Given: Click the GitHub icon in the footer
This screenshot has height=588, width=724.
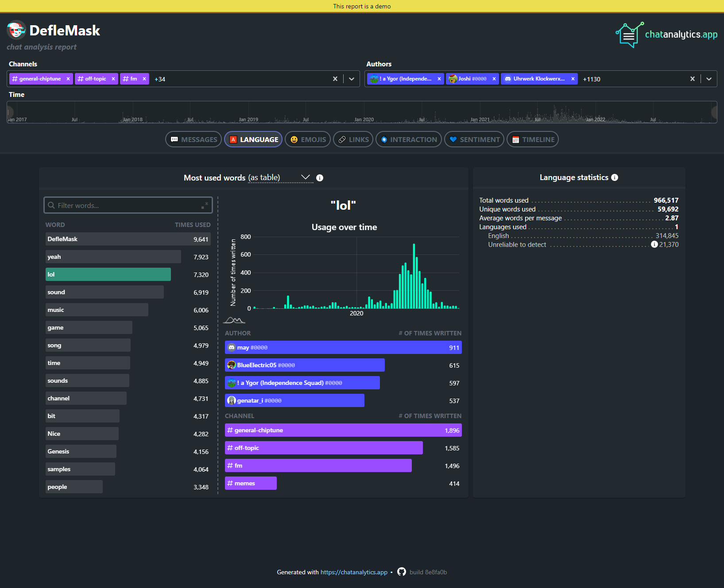Looking at the screenshot, I should point(401,572).
